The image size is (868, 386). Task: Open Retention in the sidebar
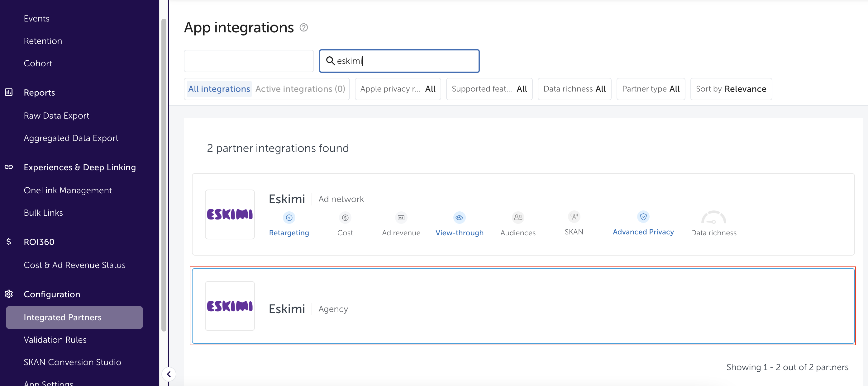[43, 41]
